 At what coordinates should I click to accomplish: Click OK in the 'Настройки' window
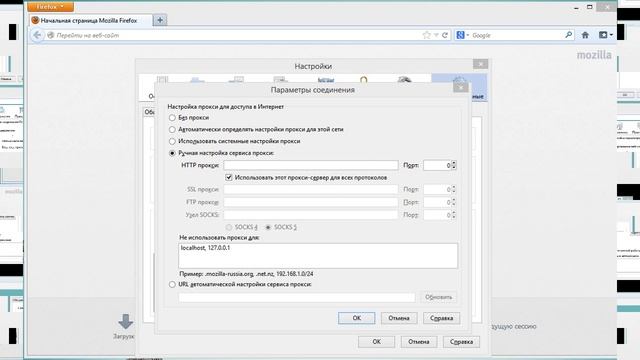[x=376, y=342]
